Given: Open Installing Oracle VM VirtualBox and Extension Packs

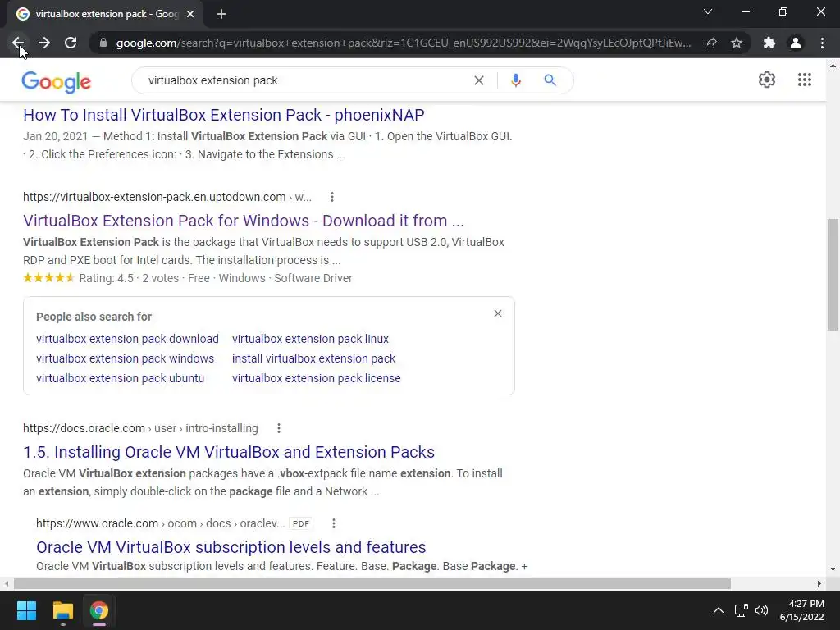Looking at the screenshot, I should pyautogui.click(x=229, y=452).
